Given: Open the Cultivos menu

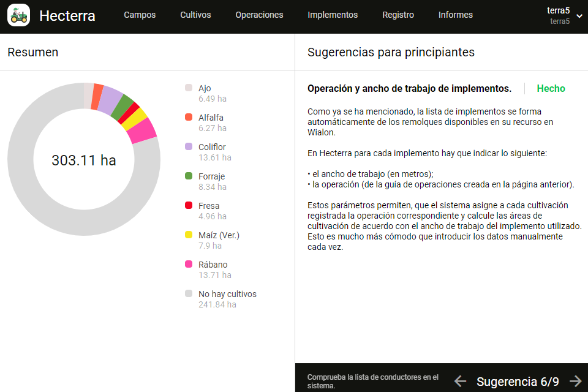Looking at the screenshot, I should click(x=195, y=15).
